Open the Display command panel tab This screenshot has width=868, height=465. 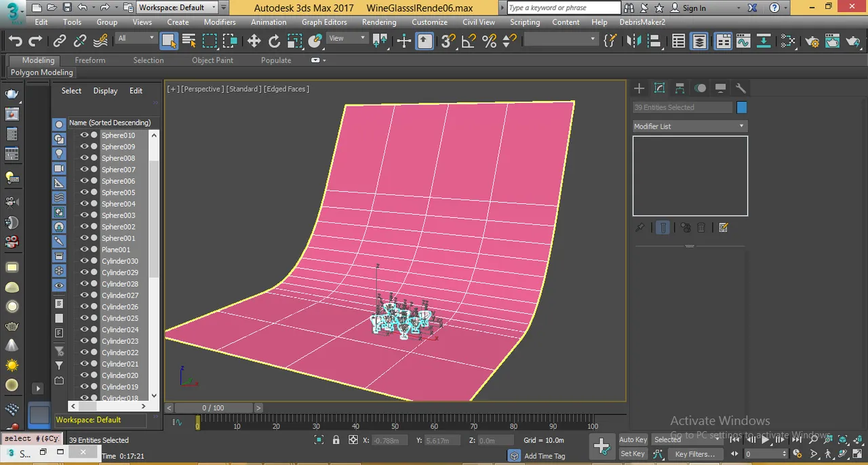[720, 88]
